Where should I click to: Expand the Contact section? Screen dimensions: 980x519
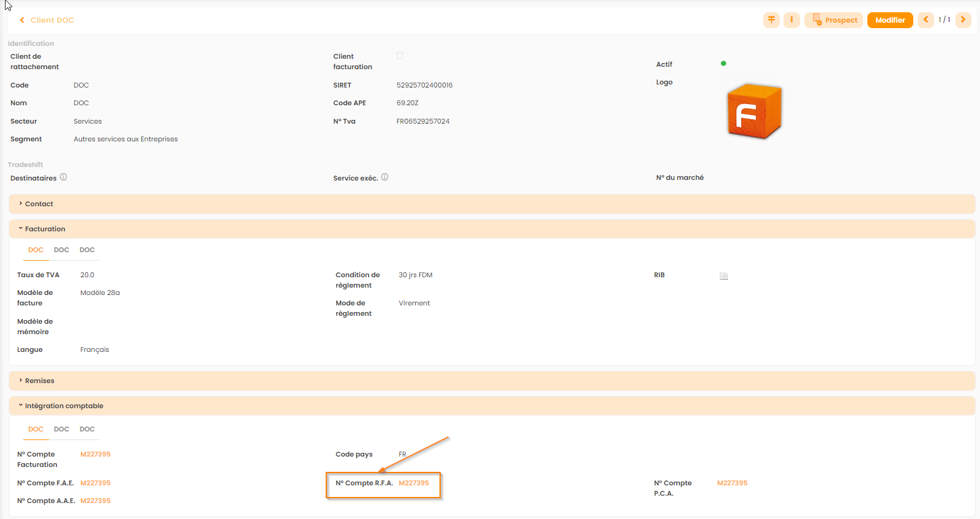point(39,204)
